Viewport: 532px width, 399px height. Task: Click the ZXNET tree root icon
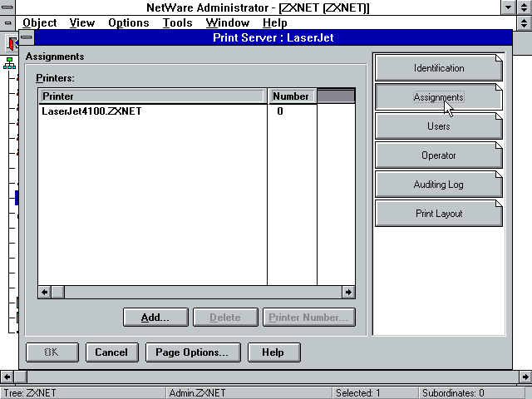tap(9, 63)
